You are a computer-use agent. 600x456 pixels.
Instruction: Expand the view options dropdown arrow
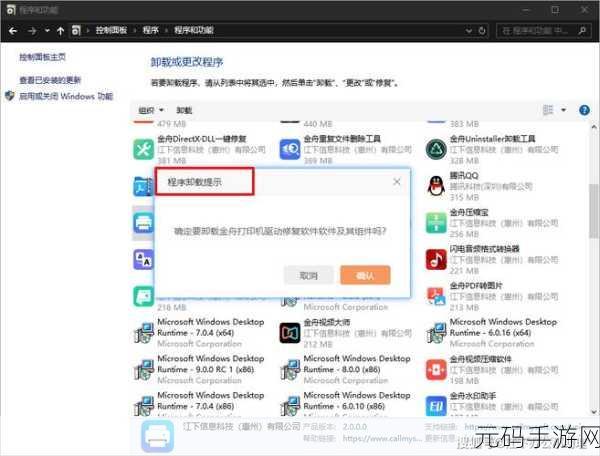point(563,110)
